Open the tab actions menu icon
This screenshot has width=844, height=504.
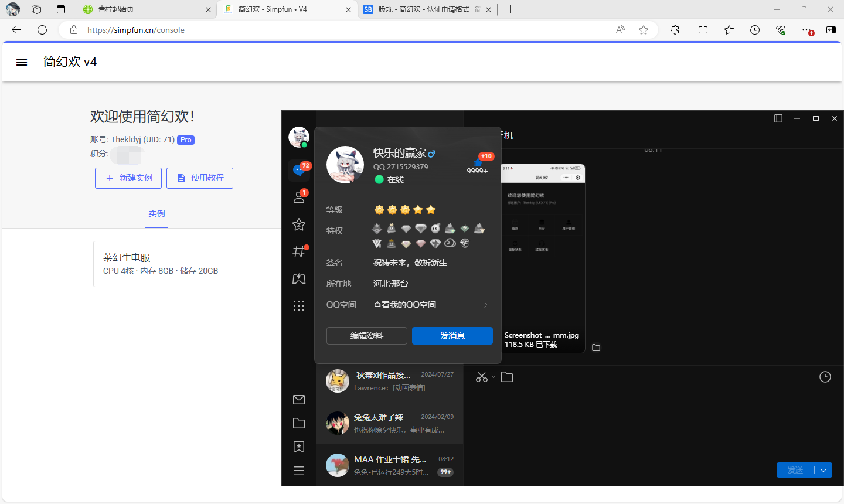[61, 9]
